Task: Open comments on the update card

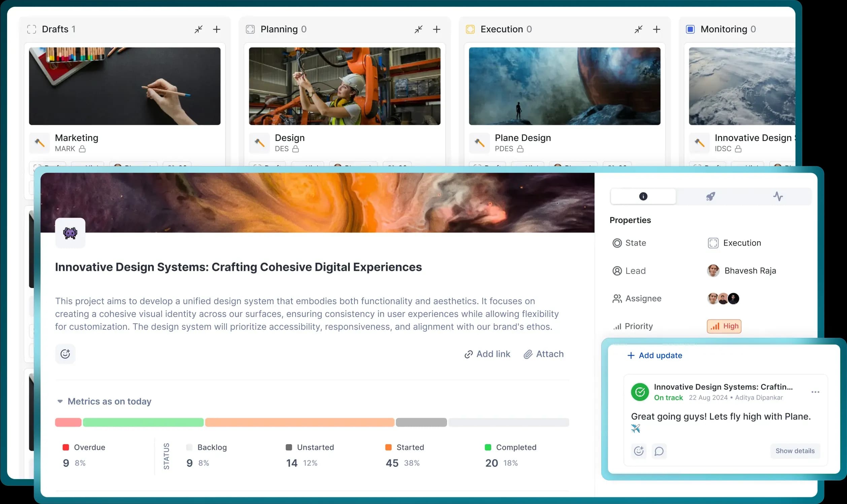Action: [659, 451]
